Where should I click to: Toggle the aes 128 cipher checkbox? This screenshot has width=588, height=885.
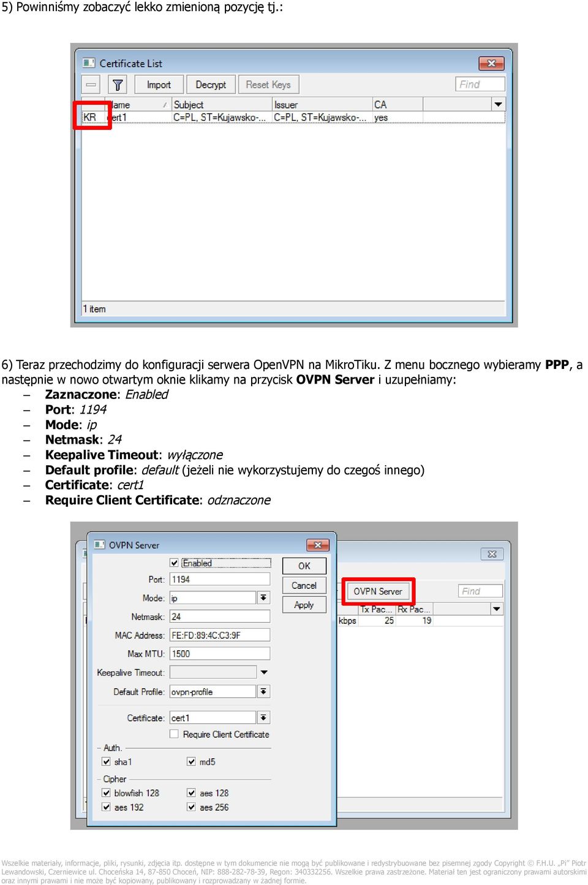click(191, 792)
